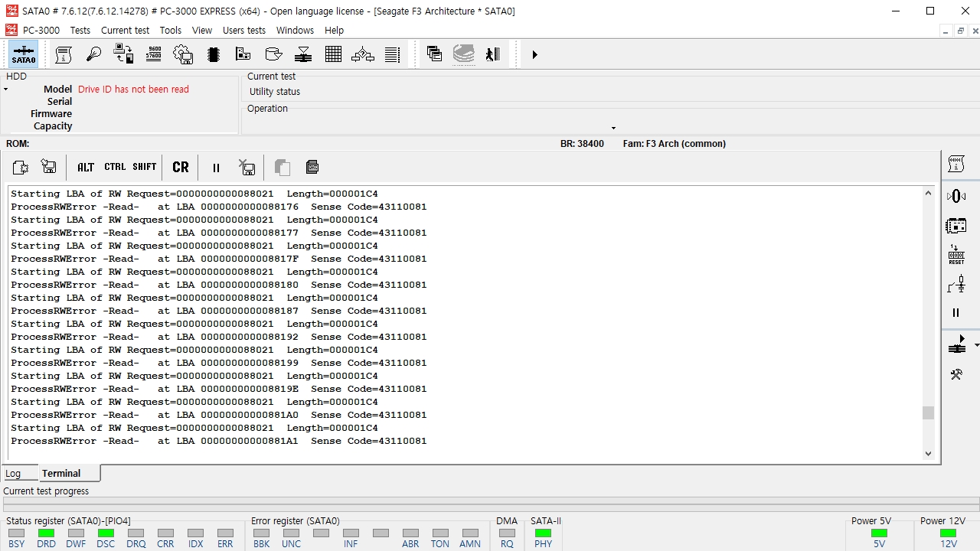Toggle the CTRL key modifier
Viewport: 980px width, 551px height.
115,167
